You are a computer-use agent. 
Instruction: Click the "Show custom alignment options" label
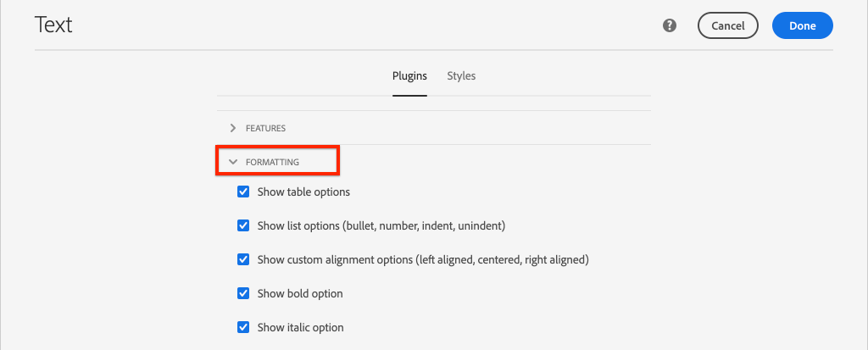tap(423, 259)
